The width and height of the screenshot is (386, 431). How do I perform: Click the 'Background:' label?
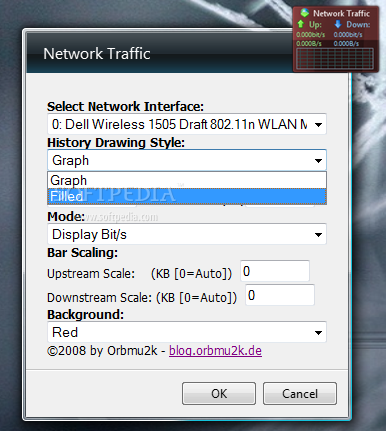point(85,315)
